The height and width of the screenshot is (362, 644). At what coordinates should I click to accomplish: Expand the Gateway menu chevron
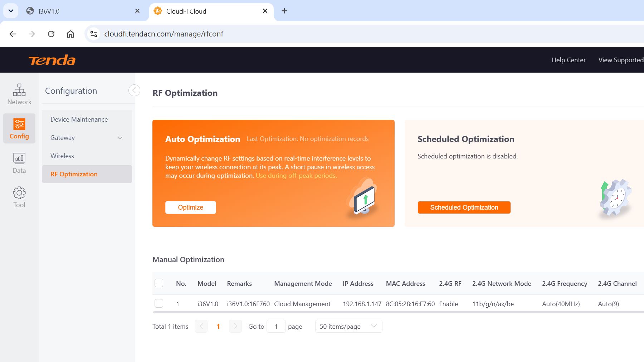click(x=120, y=138)
